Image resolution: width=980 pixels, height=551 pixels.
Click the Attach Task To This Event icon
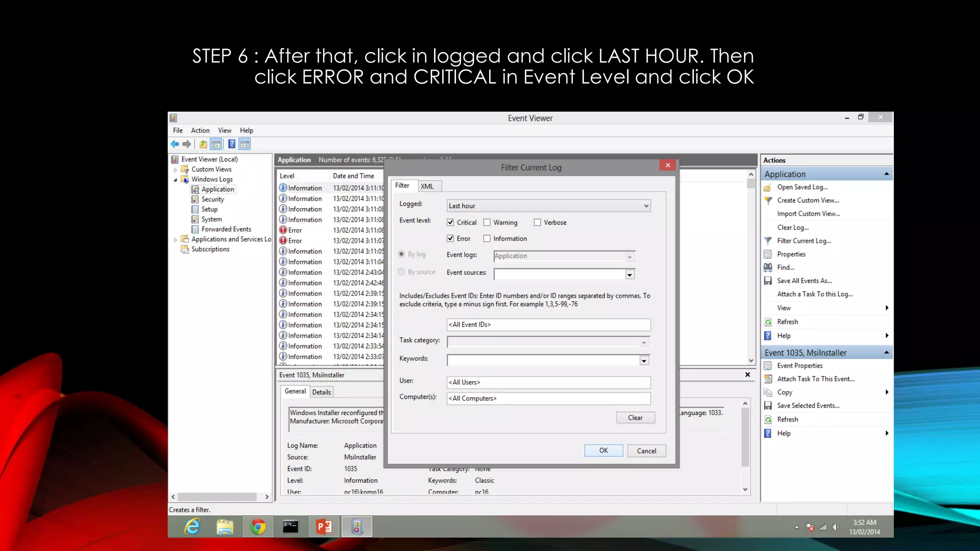(x=768, y=379)
